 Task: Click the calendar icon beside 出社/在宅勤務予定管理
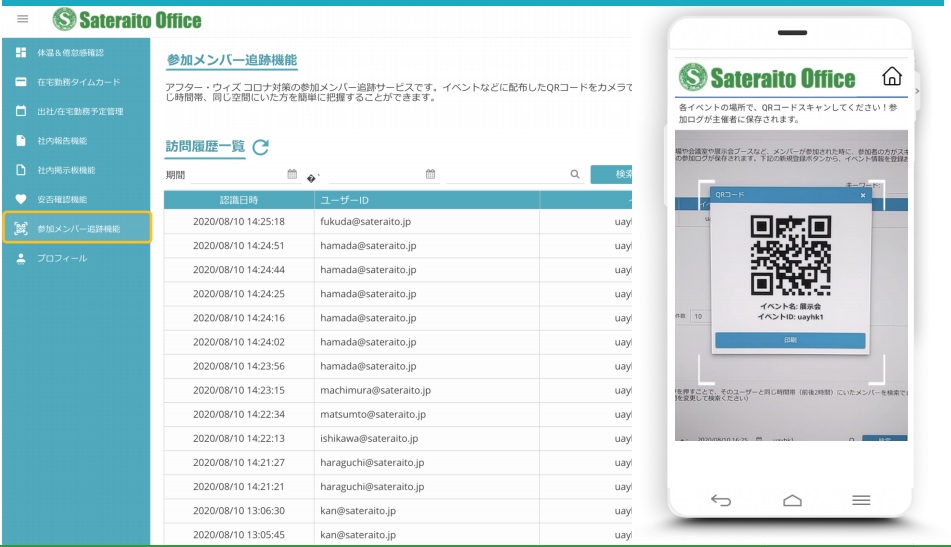point(21,111)
